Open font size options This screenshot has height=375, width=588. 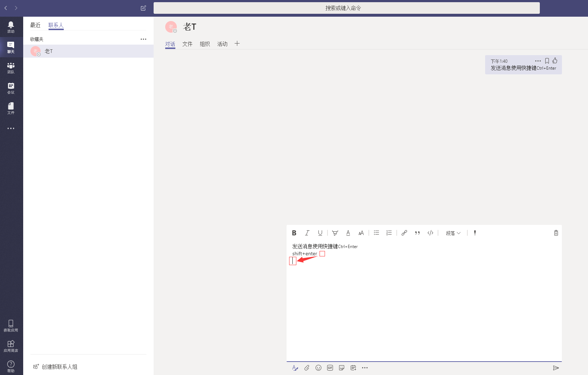(x=361, y=233)
